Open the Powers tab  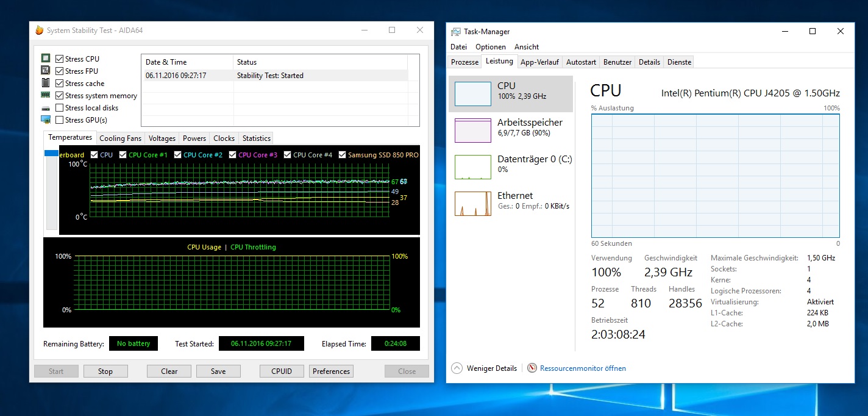coord(194,138)
